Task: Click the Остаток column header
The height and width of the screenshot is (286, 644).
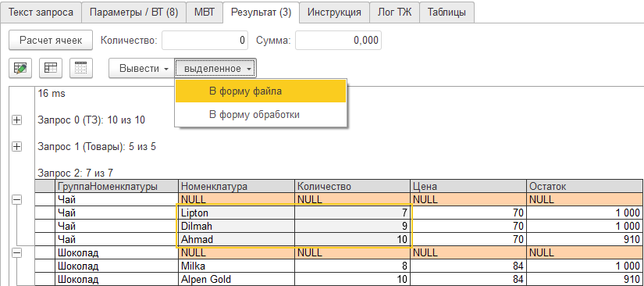Action: [585, 186]
